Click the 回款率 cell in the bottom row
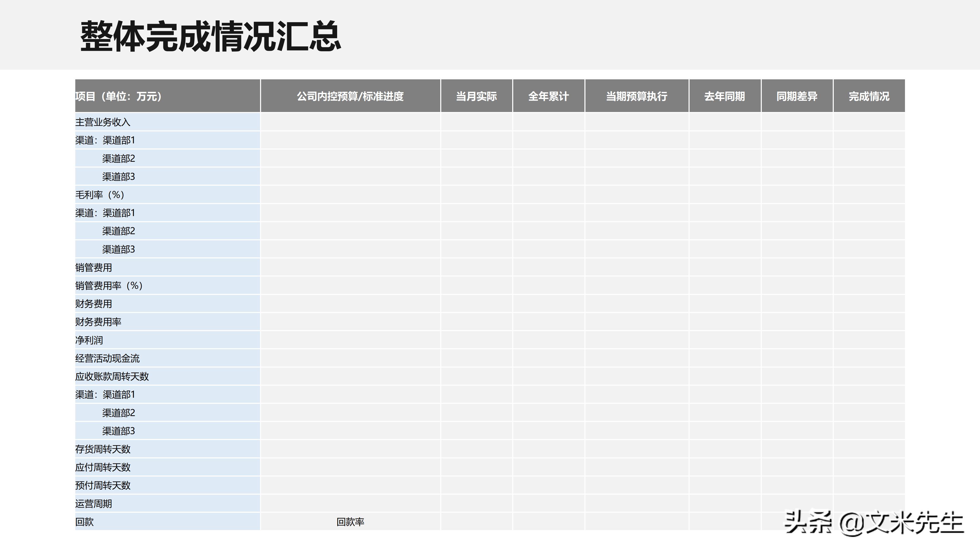 350,522
